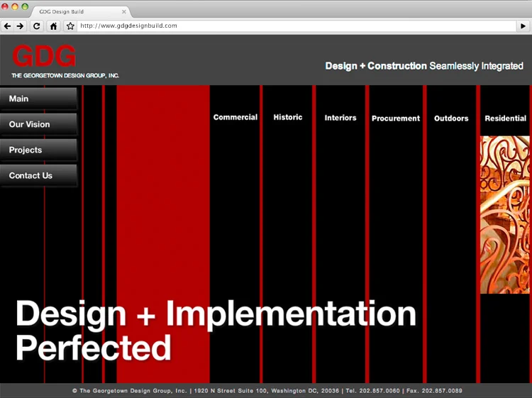Click the macOS yellow minimize button
This screenshot has width=532, height=398.
click(x=15, y=6)
